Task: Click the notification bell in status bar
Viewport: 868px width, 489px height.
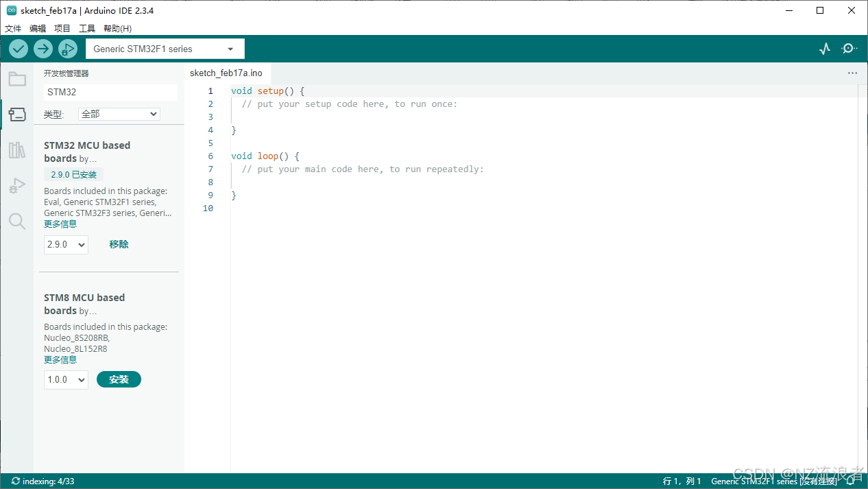Action: coord(851,481)
